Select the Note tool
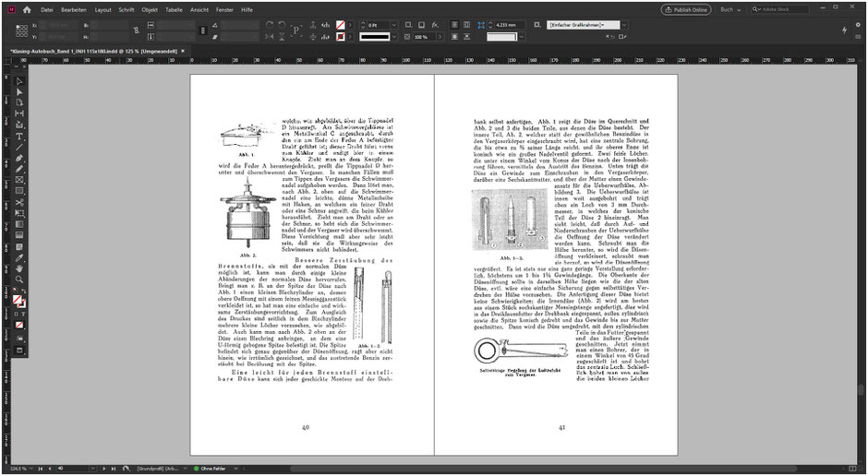Viewport: 868px width, 476px height. (19, 246)
